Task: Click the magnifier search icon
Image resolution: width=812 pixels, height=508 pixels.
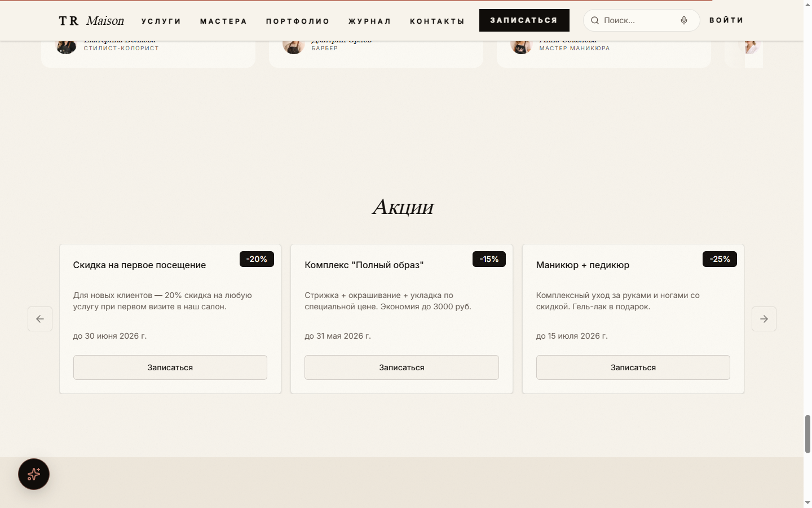Action: pyautogui.click(x=595, y=20)
